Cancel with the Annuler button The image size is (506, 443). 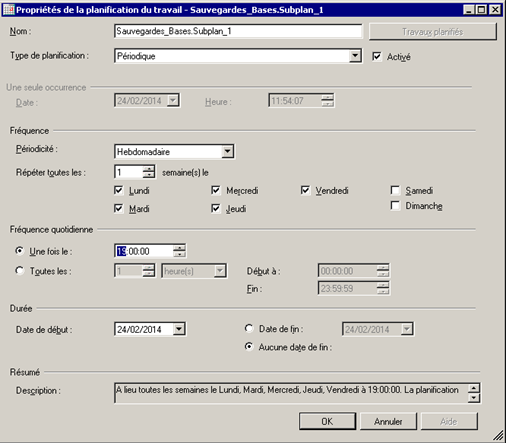coord(388,421)
